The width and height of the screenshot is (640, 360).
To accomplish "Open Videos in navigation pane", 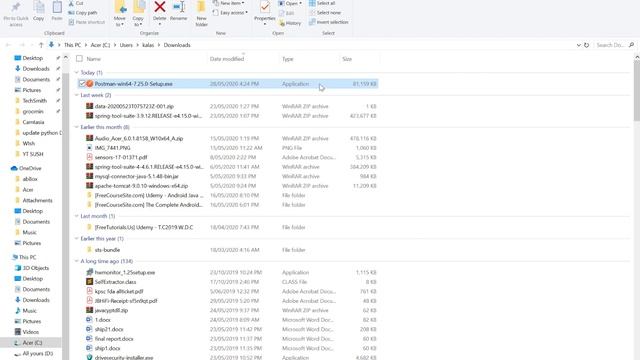I will [x=31, y=332].
